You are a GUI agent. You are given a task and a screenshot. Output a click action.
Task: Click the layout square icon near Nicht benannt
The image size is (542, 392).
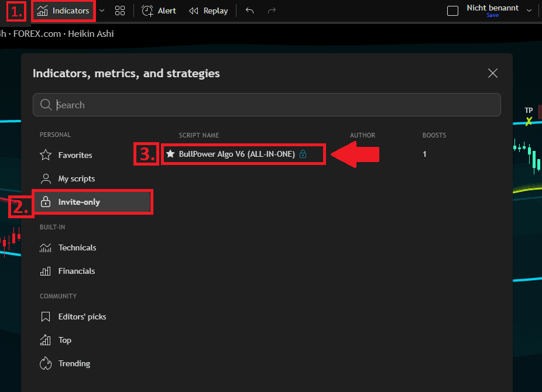pyautogui.click(x=452, y=11)
